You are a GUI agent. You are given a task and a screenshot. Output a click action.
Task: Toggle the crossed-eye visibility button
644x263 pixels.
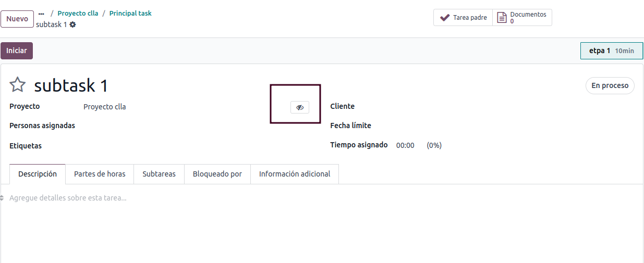tap(300, 107)
